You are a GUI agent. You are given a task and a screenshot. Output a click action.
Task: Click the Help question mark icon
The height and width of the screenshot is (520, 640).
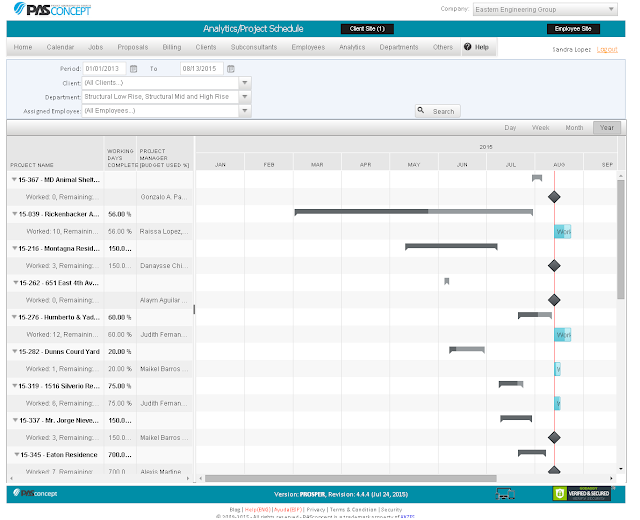[x=467, y=47]
